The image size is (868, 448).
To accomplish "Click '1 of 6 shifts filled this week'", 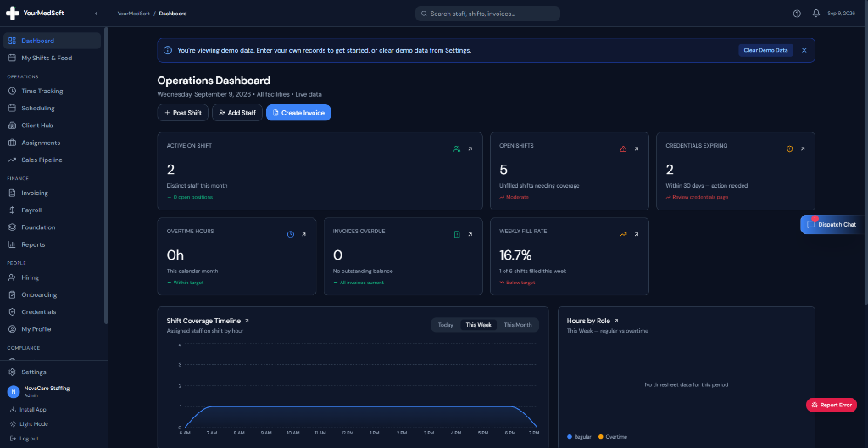I will coord(532,272).
